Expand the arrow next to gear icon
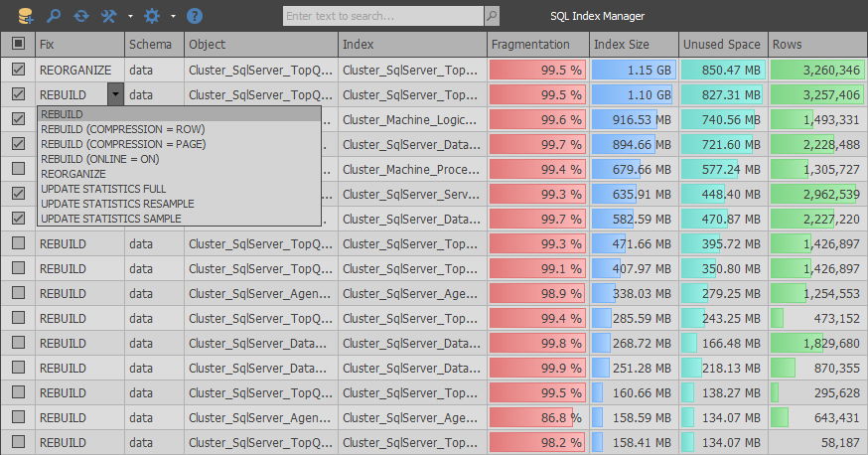This screenshot has width=868, height=455. (x=173, y=17)
